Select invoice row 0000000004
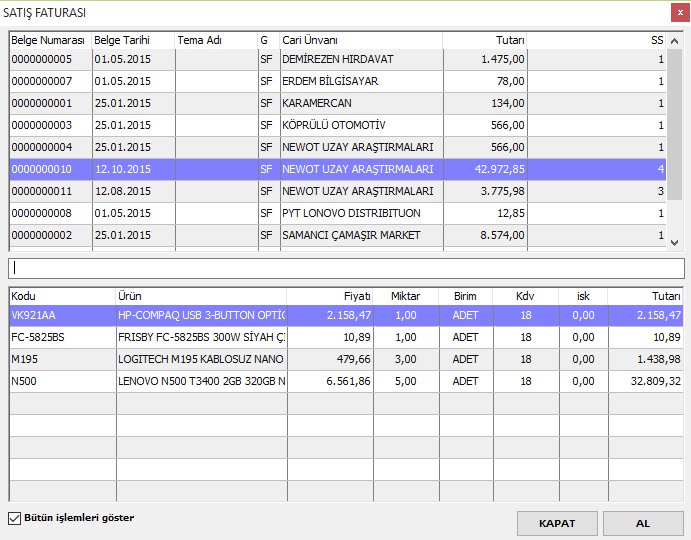691x540 pixels. coord(338,148)
